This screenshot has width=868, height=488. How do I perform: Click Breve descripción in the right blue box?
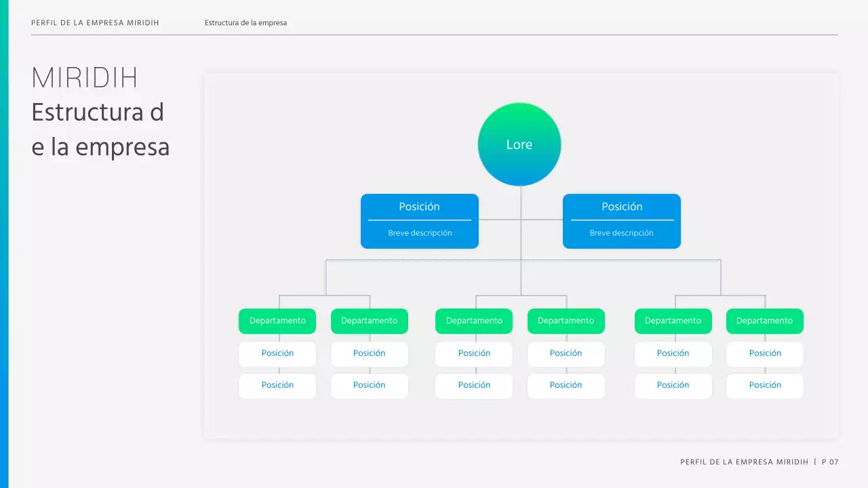click(622, 233)
